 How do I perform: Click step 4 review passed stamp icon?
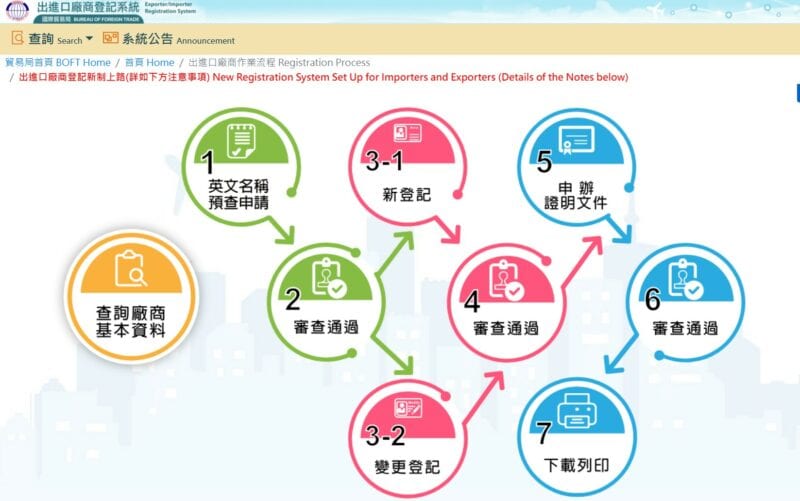tap(506, 280)
